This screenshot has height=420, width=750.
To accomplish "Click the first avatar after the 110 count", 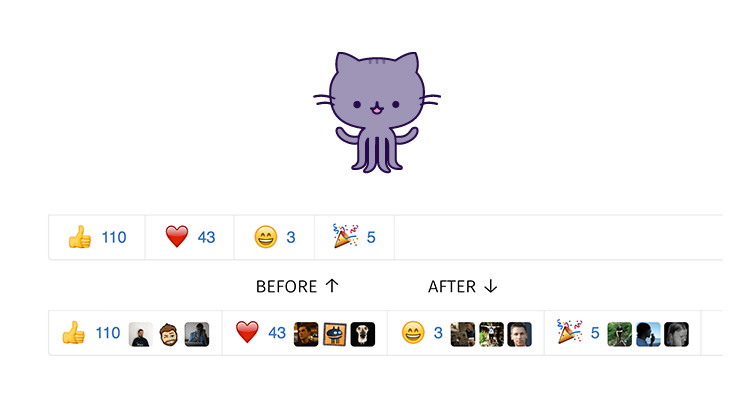I will point(141,334).
